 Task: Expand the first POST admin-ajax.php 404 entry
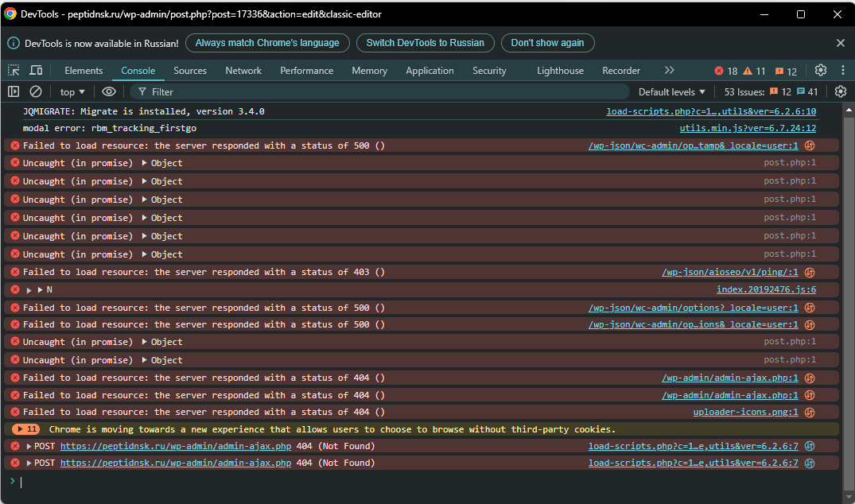[29, 446]
